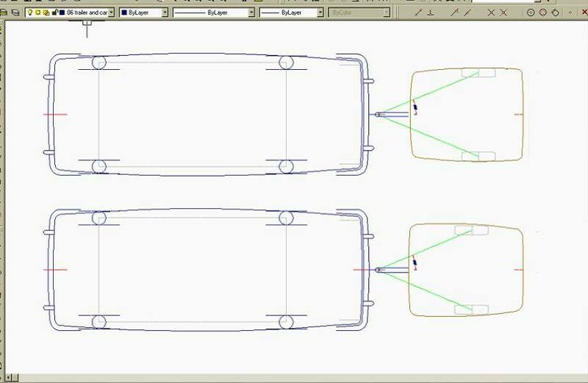This screenshot has width=588, height=383.
Task: Open the ByLayer lineweight dropdown arrow
Action: 321,12
